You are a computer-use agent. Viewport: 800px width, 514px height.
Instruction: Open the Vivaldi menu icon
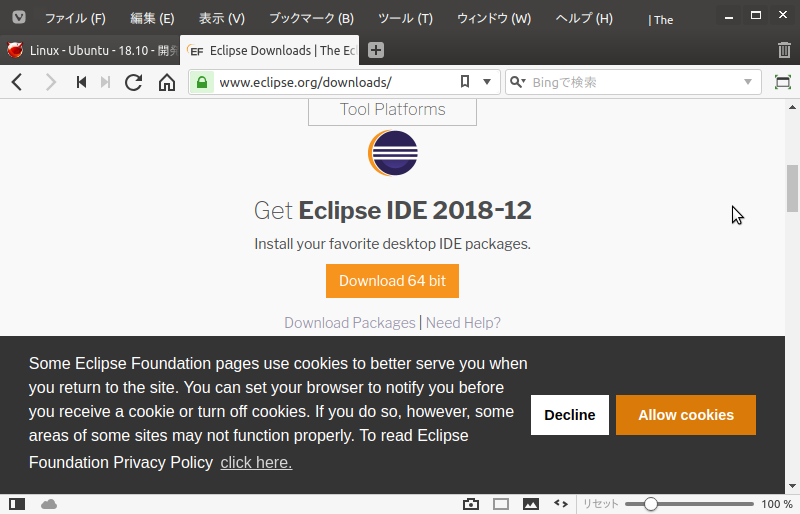(19, 18)
